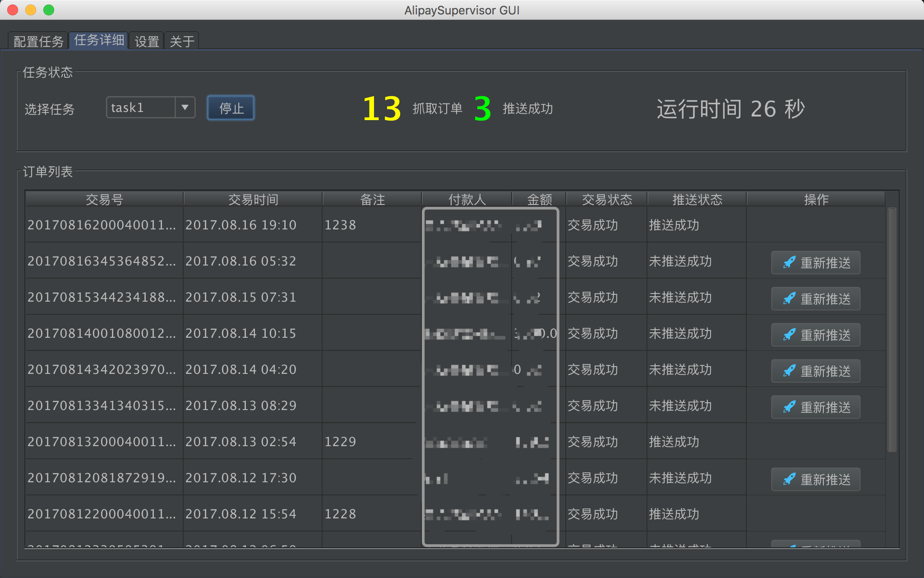The width and height of the screenshot is (924, 578).
Task: Click the 推送状态 column header
Action: (697, 199)
